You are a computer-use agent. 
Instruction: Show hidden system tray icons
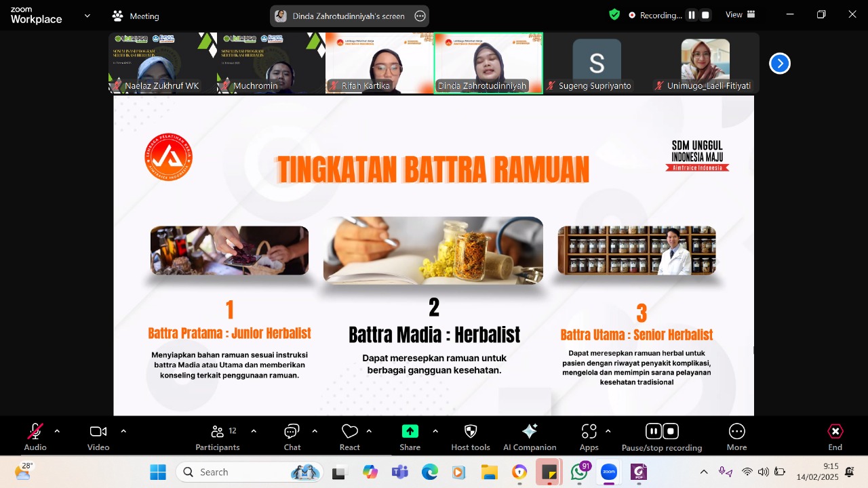click(704, 472)
